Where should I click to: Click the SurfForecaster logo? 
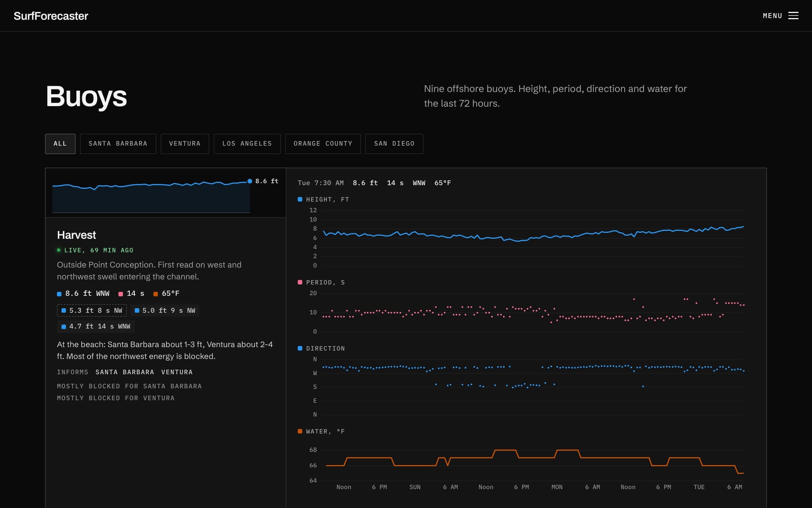click(x=51, y=16)
